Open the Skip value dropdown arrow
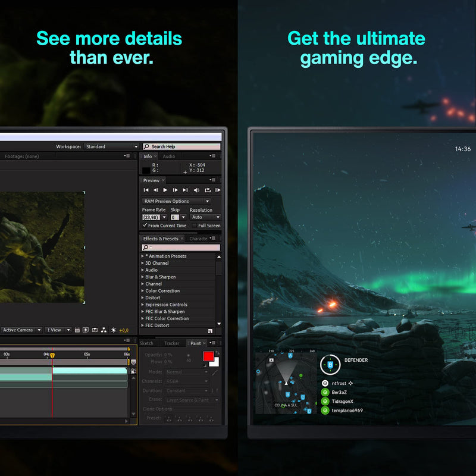This screenshot has width=476, height=476. pos(183,217)
